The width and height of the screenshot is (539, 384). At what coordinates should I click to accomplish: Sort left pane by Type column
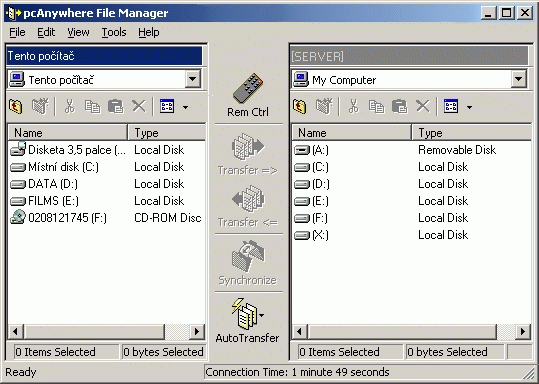point(167,133)
